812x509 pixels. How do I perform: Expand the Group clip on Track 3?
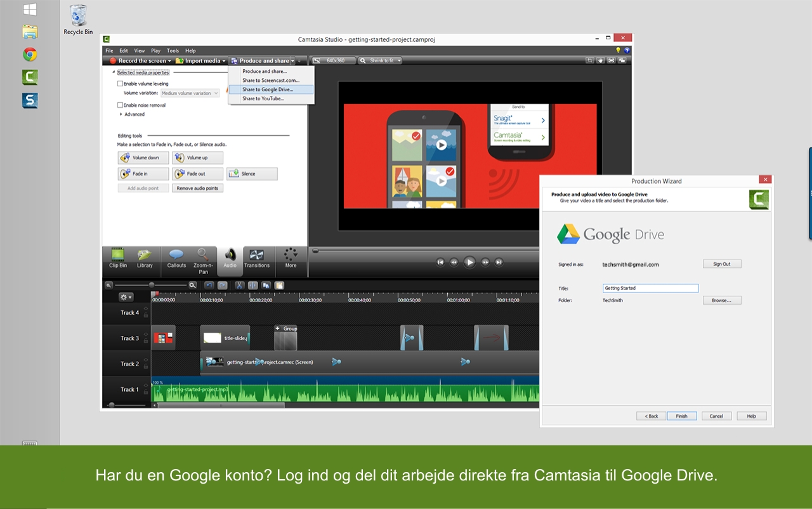[278, 328]
